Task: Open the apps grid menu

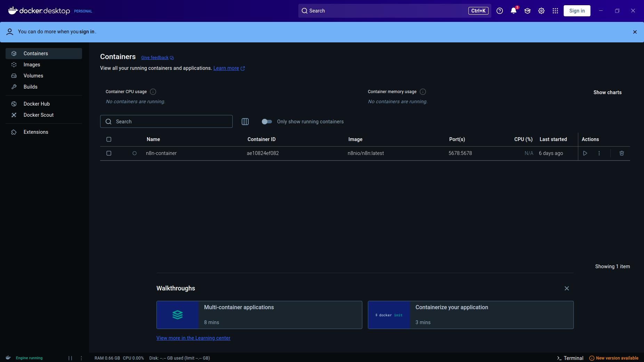Action: [x=555, y=11]
